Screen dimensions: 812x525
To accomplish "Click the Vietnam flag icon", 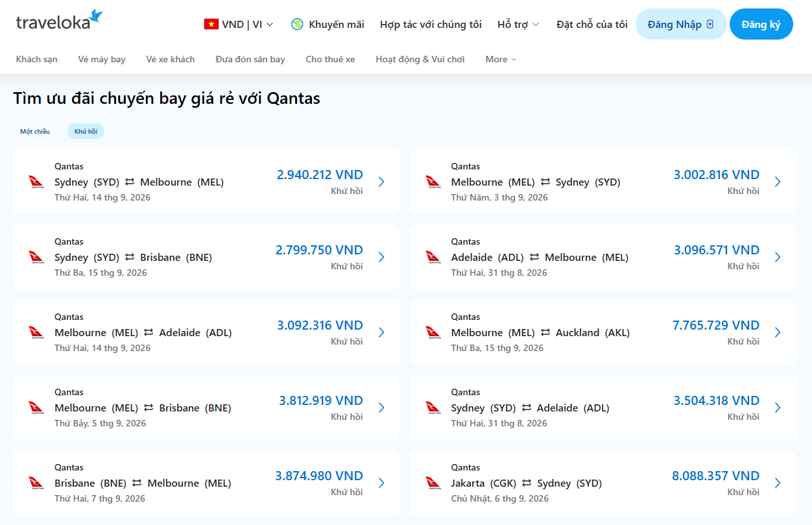I will click(211, 25).
